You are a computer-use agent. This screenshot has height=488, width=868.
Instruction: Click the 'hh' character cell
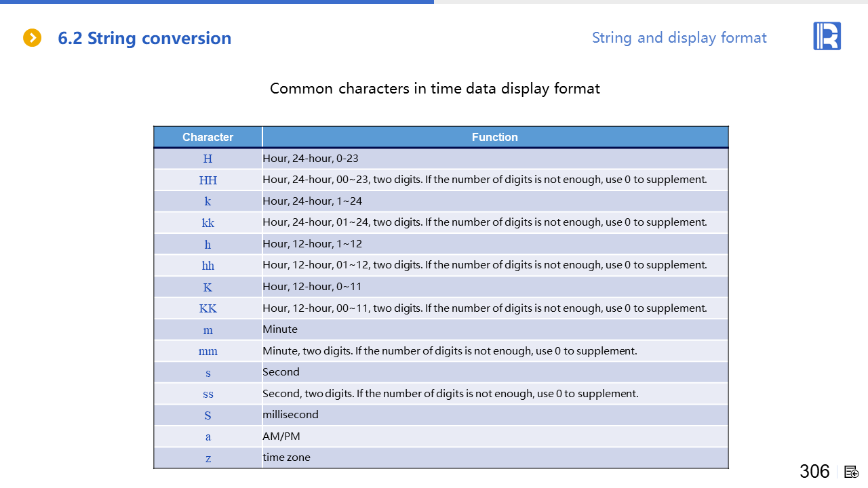[x=208, y=266]
